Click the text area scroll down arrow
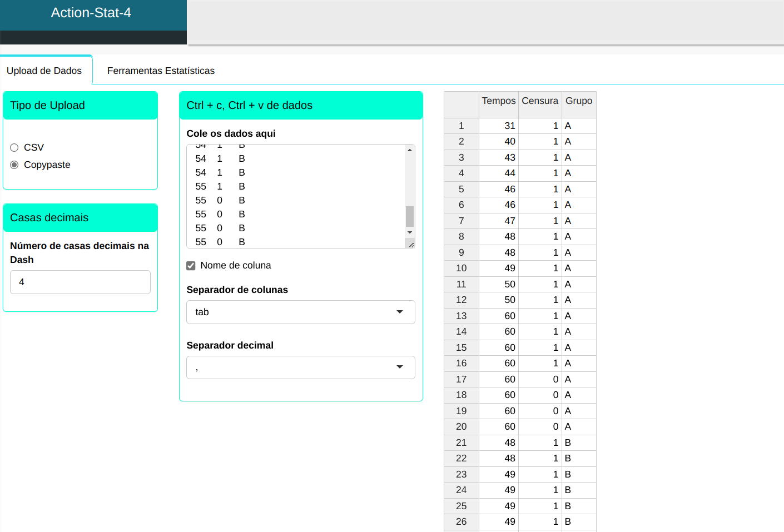The height and width of the screenshot is (532, 784). 410,232
